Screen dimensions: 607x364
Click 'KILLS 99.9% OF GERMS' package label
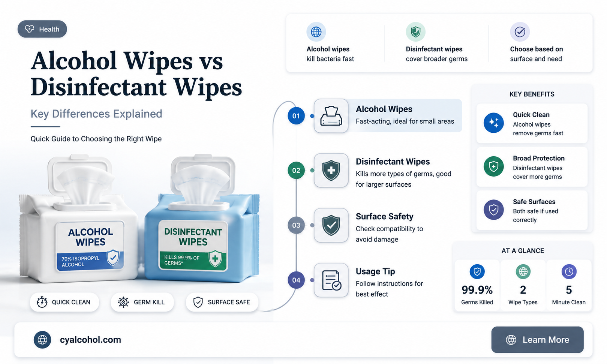pos(182,260)
